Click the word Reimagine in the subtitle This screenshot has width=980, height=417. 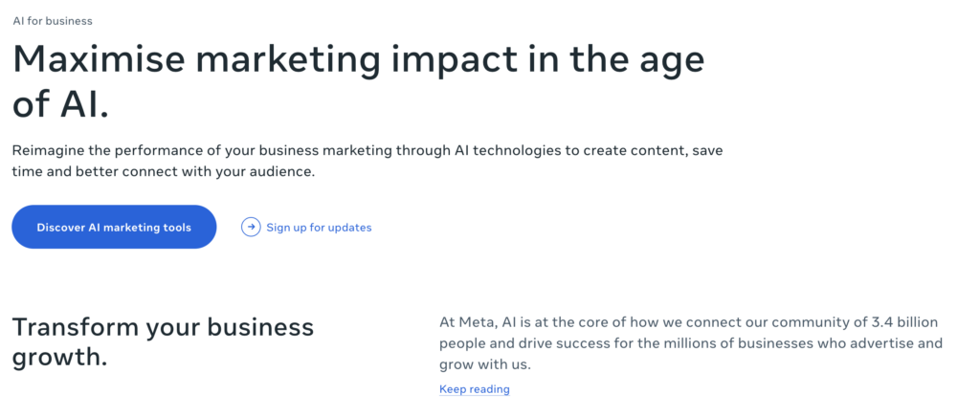(x=50, y=151)
